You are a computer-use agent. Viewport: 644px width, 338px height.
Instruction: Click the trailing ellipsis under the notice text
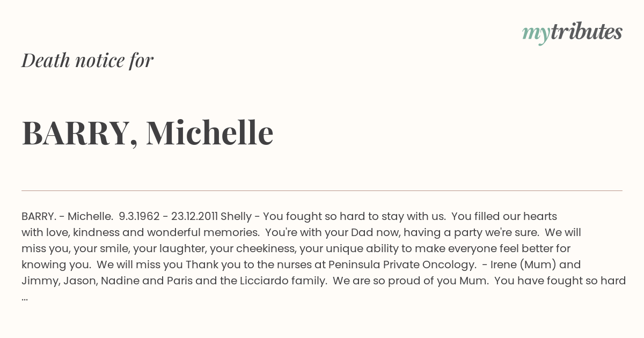click(25, 298)
